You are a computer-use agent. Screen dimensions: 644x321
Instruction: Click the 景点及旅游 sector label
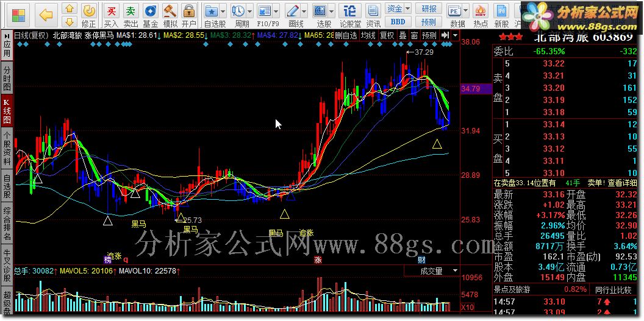[x=511, y=289]
